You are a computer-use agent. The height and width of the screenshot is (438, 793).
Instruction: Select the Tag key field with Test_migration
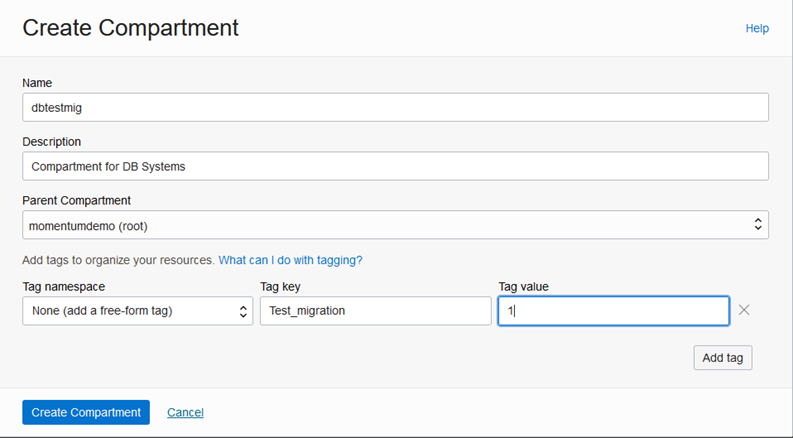tap(375, 311)
